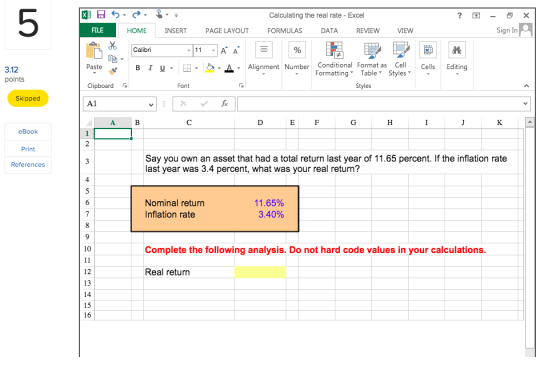Open the FILE tab
Image resolution: width=560 pixels, height=365 pixels.
pos(98,30)
